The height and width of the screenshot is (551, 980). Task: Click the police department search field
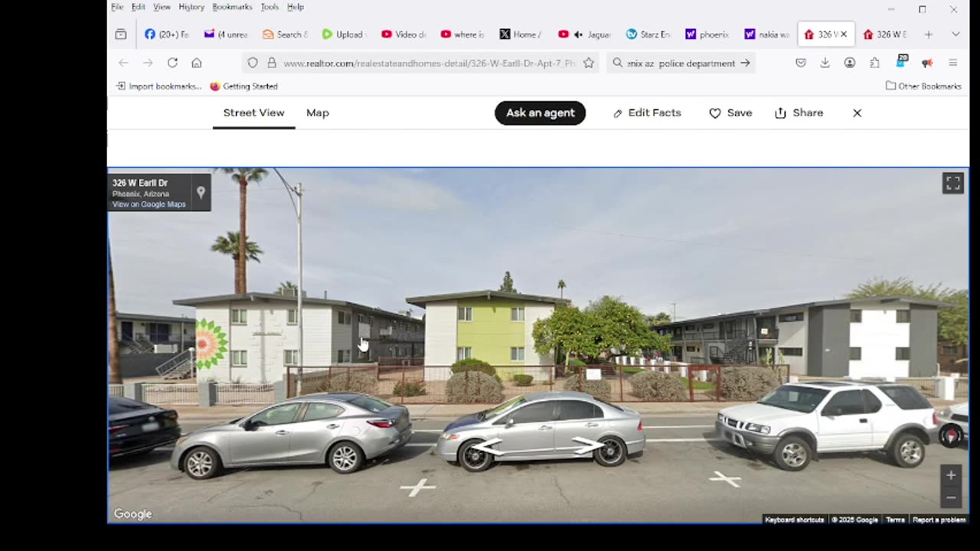click(x=681, y=64)
